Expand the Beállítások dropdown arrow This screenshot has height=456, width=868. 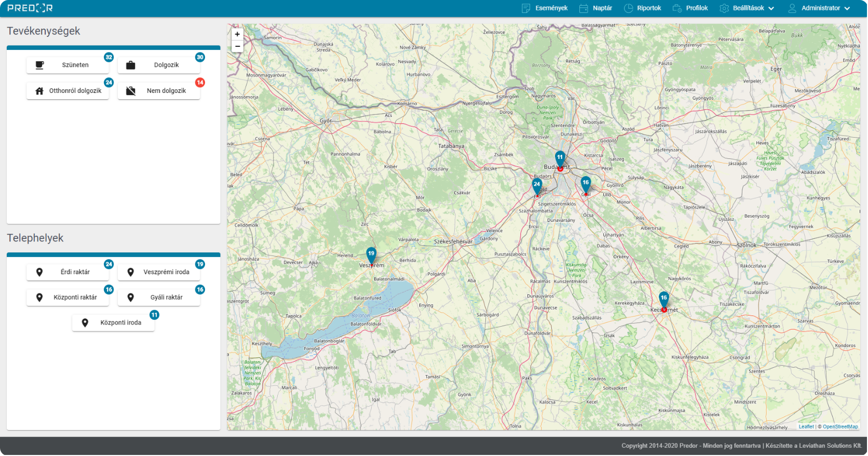[771, 9]
